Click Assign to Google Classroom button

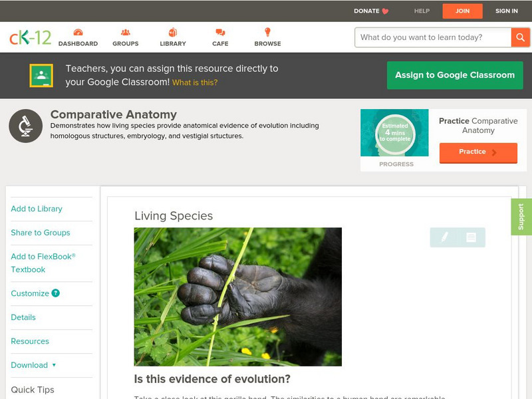(x=455, y=75)
